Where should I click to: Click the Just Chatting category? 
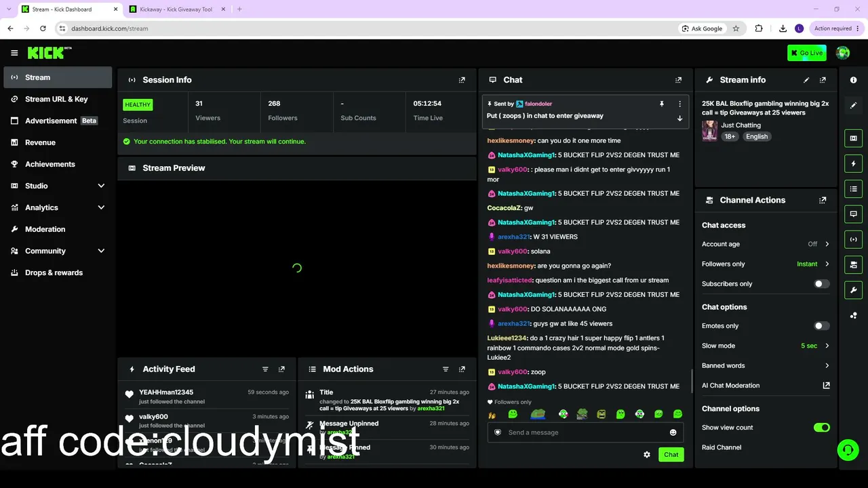(x=741, y=125)
